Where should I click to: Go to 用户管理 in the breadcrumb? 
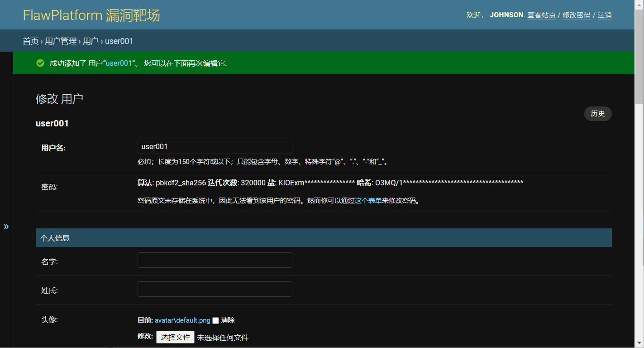coord(61,41)
